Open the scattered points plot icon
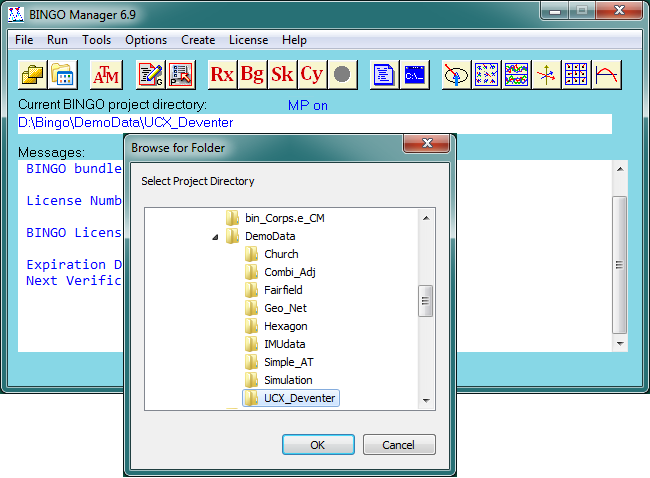 486,75
